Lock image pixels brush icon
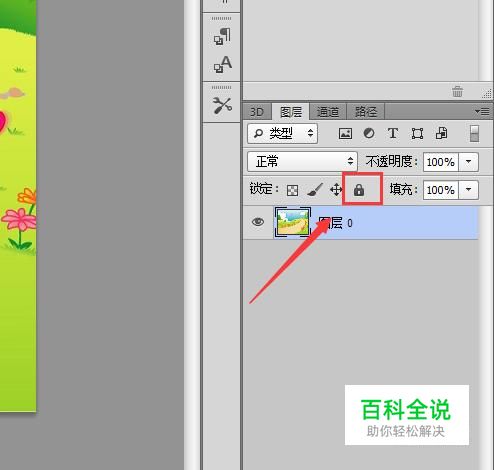Screen dimensions: 494x470 [315, 190]
